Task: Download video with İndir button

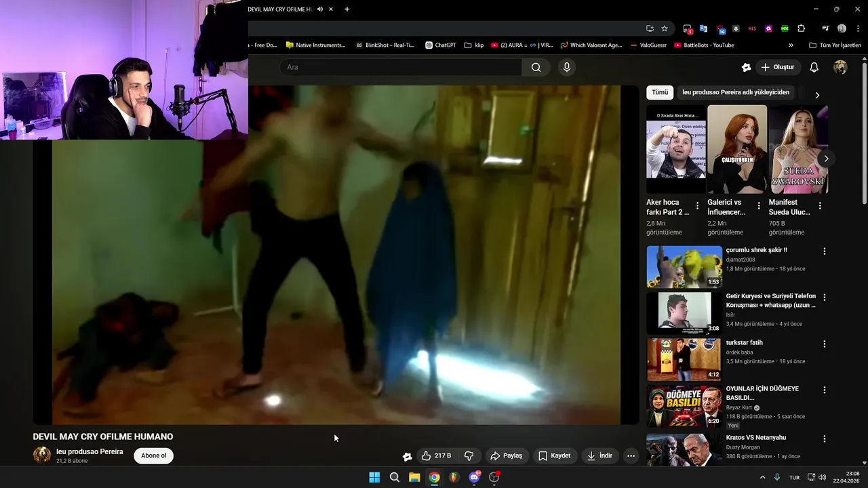Action: (x=599, y=455)
